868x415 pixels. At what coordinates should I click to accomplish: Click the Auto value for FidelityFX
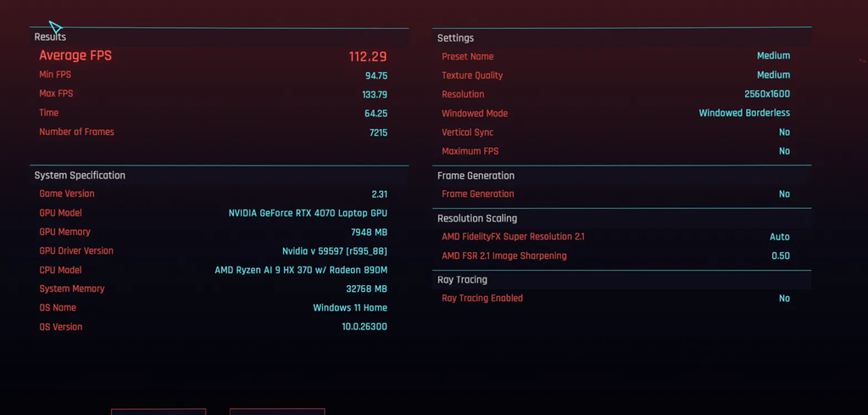point(780,237)
